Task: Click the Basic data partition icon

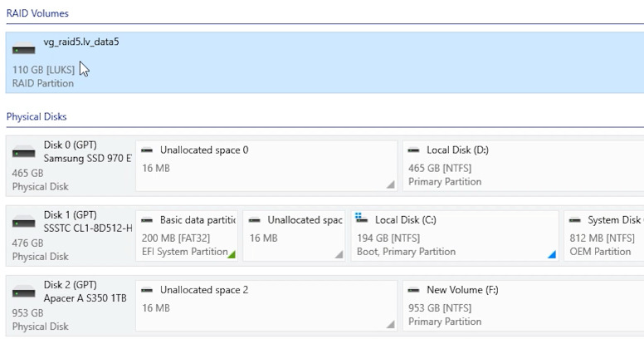Action: pos(147,220)
